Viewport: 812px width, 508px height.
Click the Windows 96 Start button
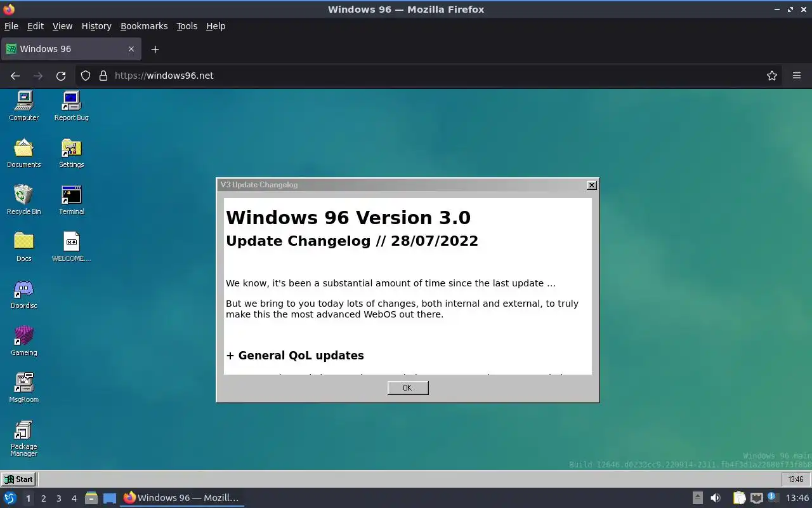[18, 479]
